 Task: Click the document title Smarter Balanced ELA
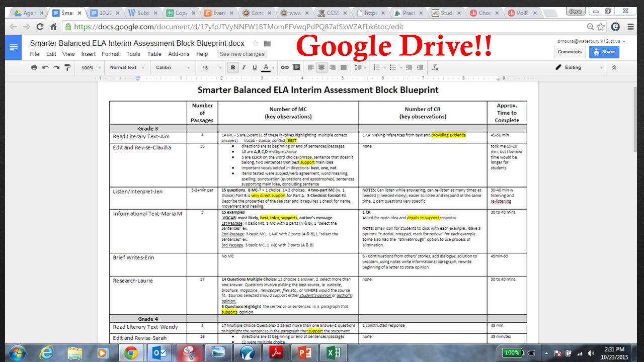(x=138, y=44)
